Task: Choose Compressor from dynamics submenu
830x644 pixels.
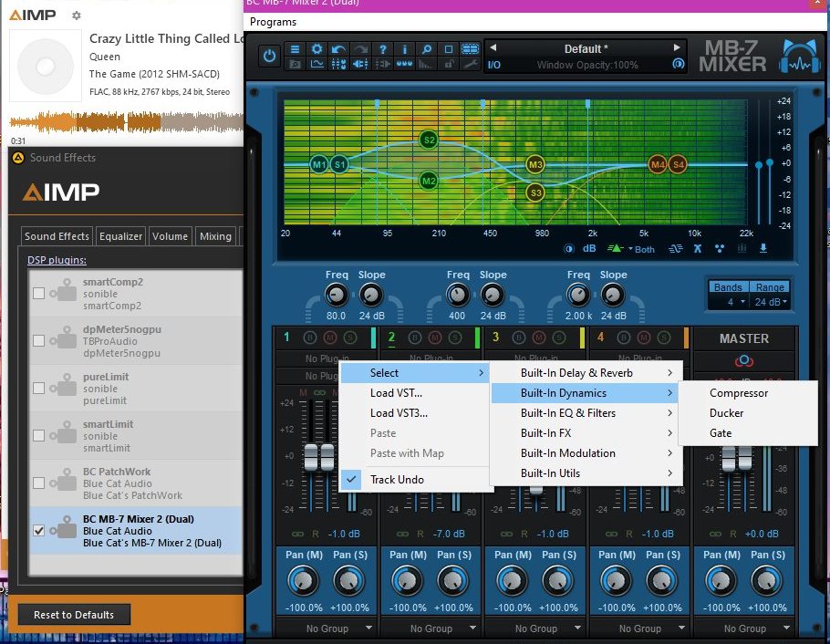Action: coord(747,393)
